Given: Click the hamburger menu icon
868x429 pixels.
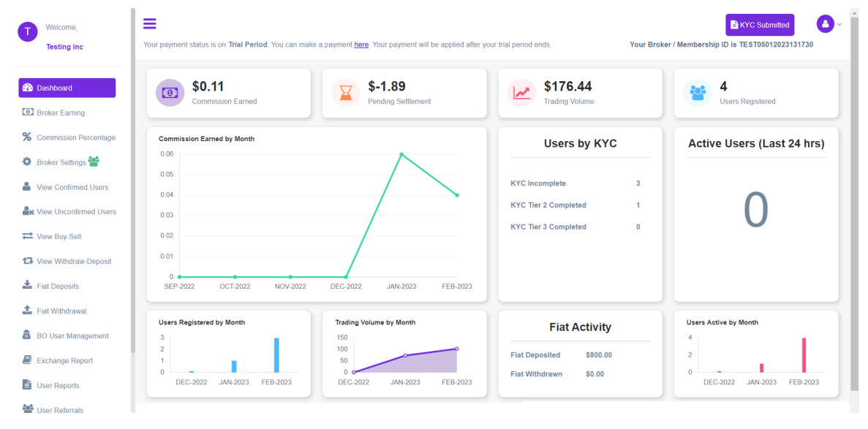Looking at the screenshot, I should [x=149, y=23].
